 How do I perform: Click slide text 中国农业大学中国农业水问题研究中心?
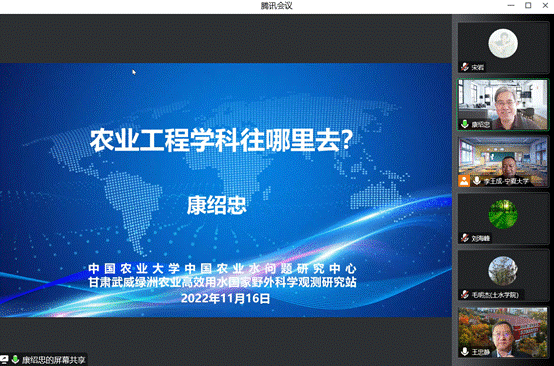click(222, 268)
